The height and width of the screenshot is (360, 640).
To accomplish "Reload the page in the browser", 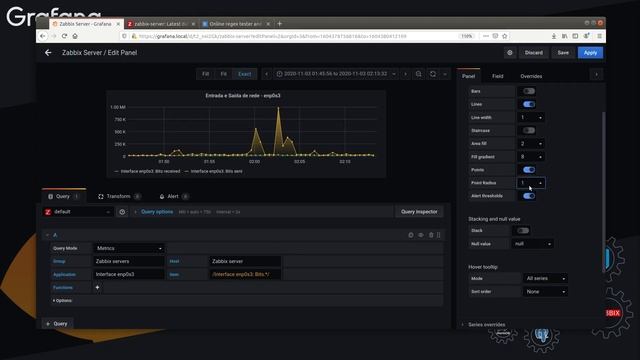I will coord(64,36).
